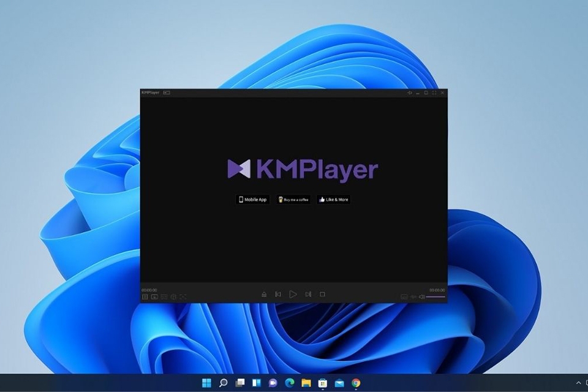Open the audio equalizer icon near volume

(413, 296)
